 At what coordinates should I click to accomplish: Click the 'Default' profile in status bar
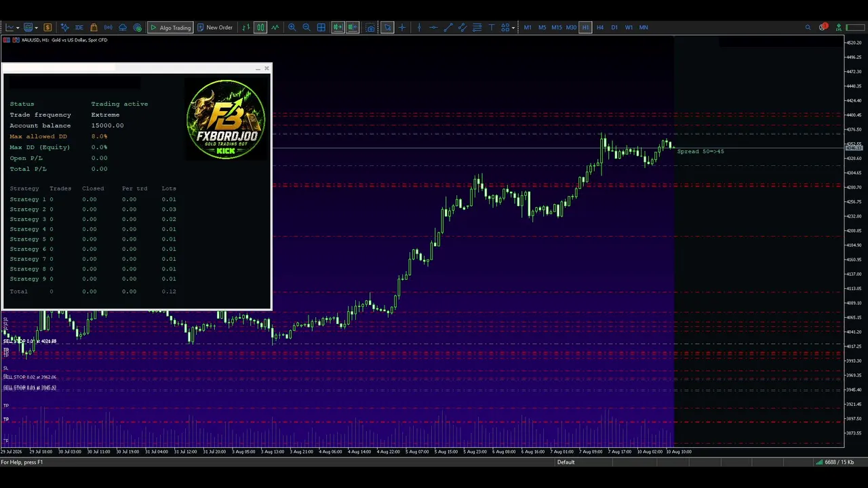pos(566,462)
